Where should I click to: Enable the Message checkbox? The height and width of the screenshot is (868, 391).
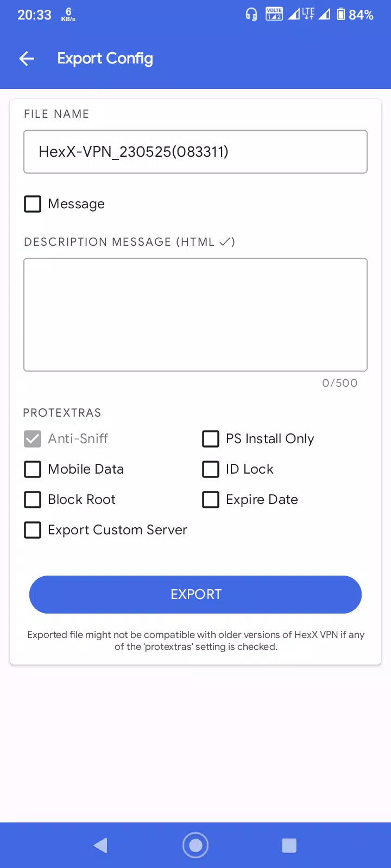(x=33, y=204)
